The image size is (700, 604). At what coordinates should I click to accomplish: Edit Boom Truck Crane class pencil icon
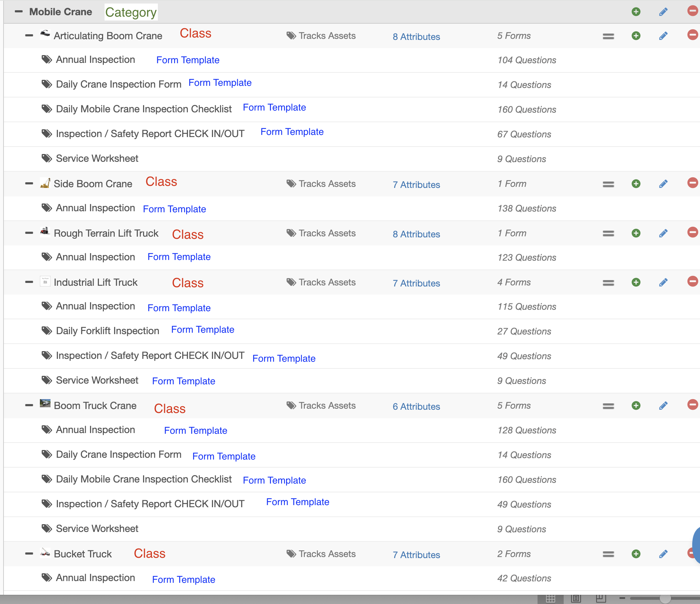tap(663, 406)
